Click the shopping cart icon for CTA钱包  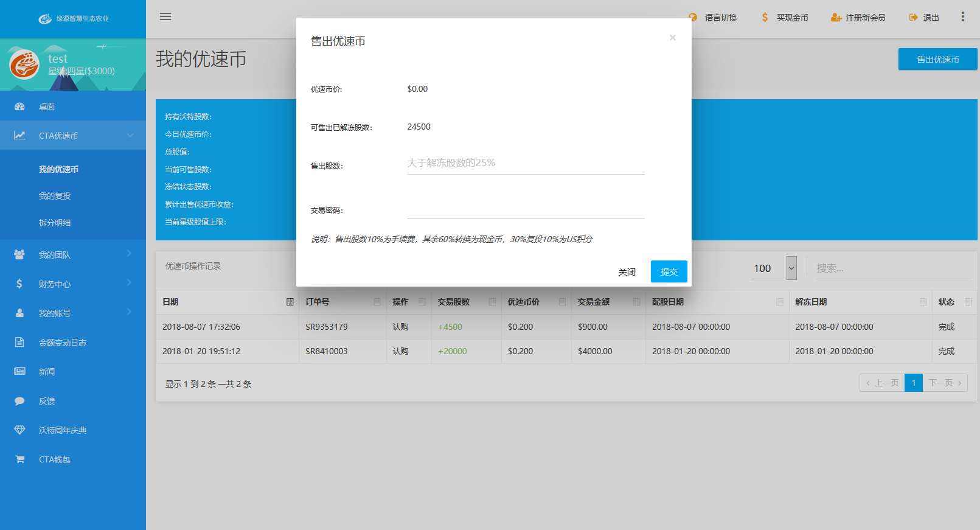(19, 459)
